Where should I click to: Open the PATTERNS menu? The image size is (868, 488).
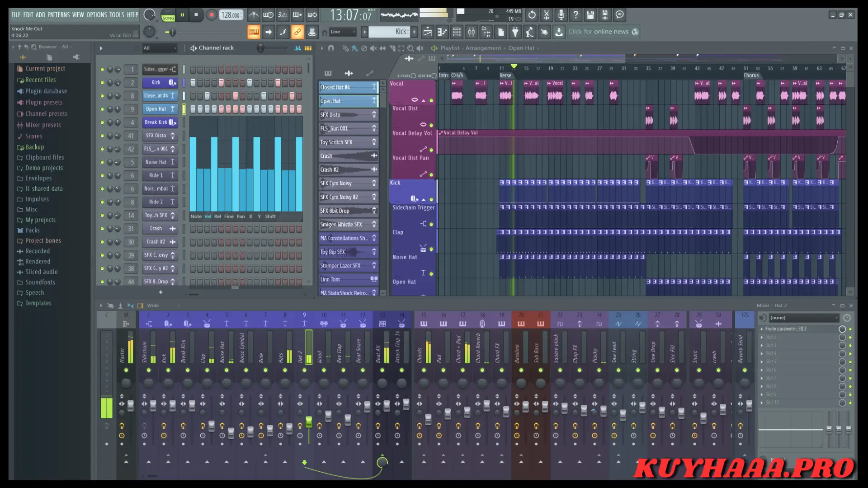click(x=59, y=14)
